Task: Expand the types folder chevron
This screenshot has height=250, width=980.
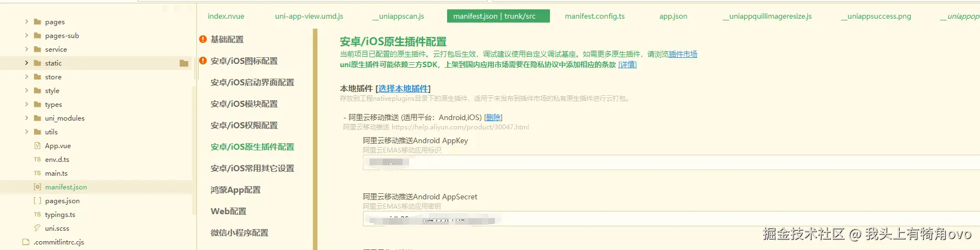Action: (26, 104)
